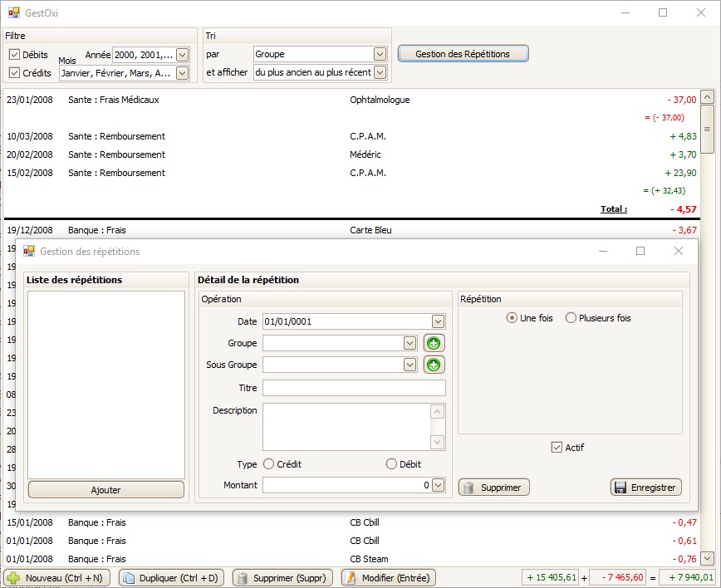Click the Titre input field
Screen dimensions: 721x588
[x=354, y=388]
